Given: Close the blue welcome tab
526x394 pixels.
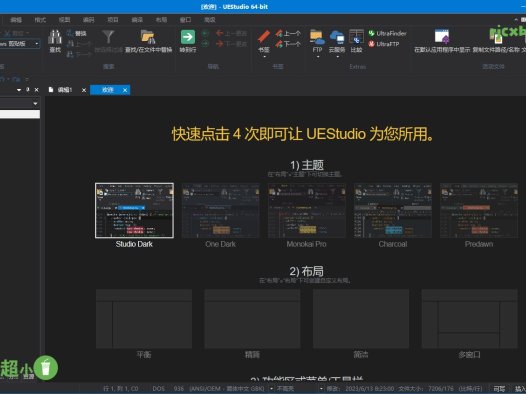Looking at the screenshot, I should (125, 90).
